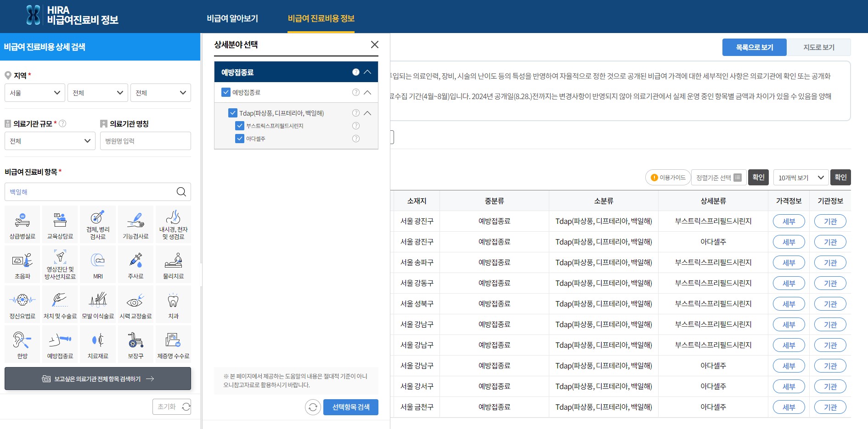868x429 pixels.
Task: Click help icon next to 의료기관 규모
Action: tap(63, 123)
